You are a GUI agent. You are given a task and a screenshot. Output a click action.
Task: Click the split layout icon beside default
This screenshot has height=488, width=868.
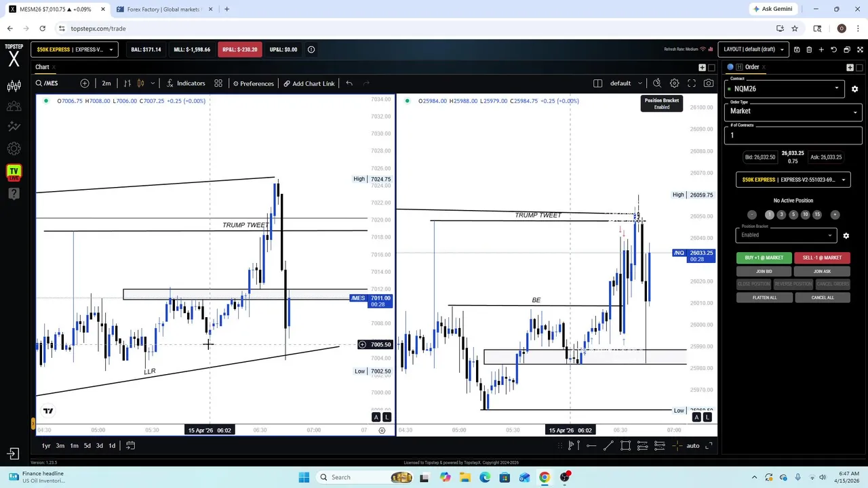[597, 83]
